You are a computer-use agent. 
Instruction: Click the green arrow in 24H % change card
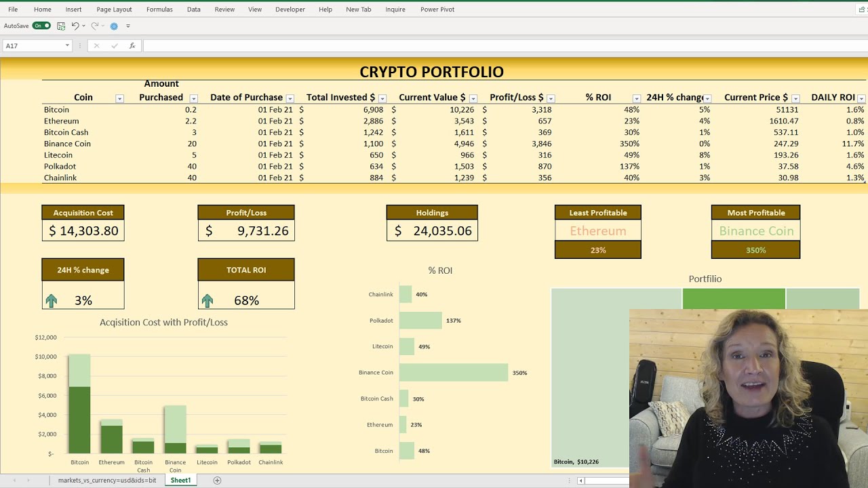(x=52, y=300)
